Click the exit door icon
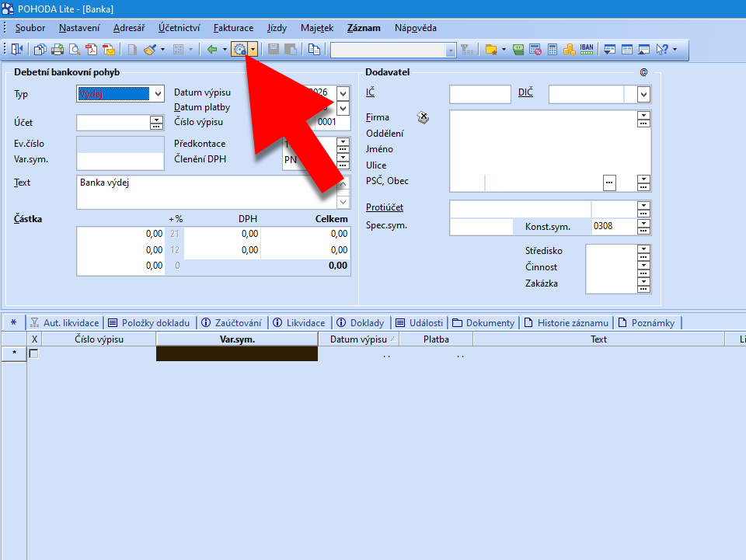746x560 pixels. click(x=17, y=50)
